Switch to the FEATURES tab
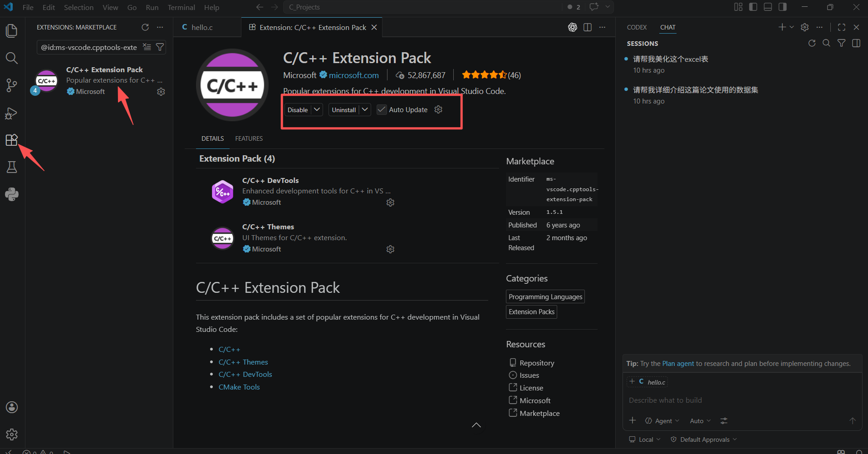This screenshot has height=454, width=868. point(249,138)
